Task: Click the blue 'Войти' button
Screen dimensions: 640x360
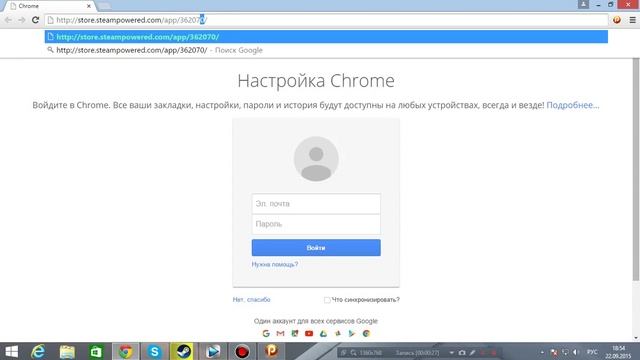Action: [x=316, y=248]
